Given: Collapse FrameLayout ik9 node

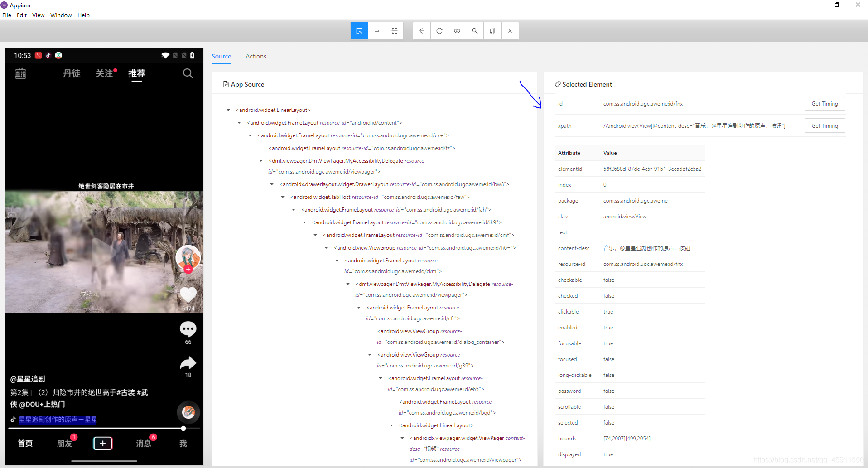Looking at the screenshot, I should click(304, 222).
